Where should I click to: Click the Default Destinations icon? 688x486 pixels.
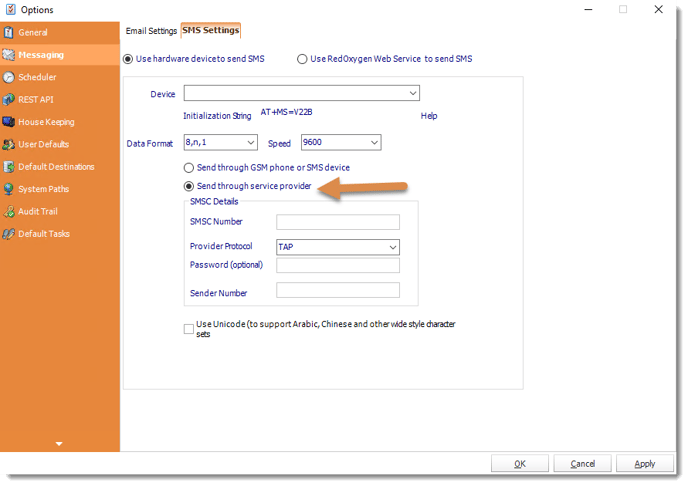click(8, 167)
